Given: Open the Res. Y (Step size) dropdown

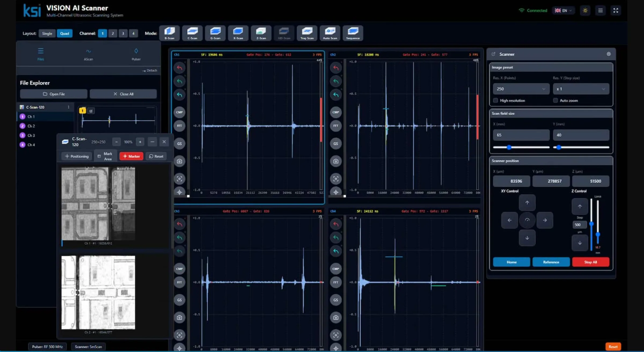Looking at the screenshot, I should (x=581, y=89).
